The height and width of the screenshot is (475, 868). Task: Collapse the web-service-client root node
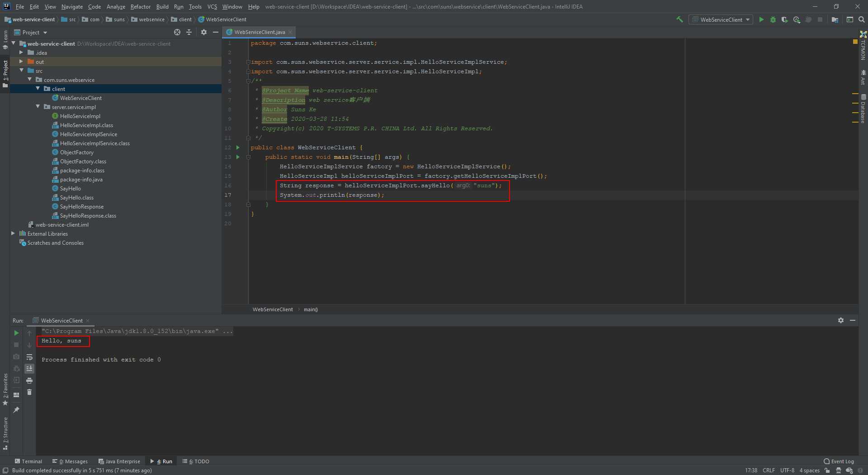tap(14, 43)
